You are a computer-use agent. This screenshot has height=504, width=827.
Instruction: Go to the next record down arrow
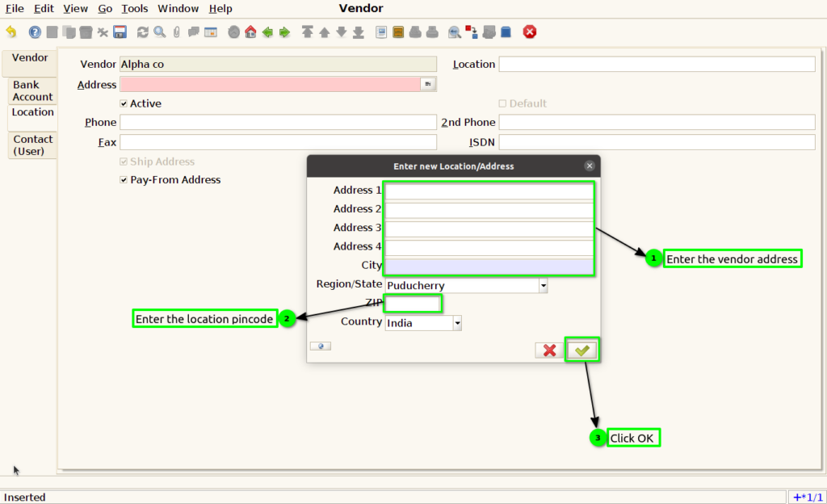tap(342, 32)
